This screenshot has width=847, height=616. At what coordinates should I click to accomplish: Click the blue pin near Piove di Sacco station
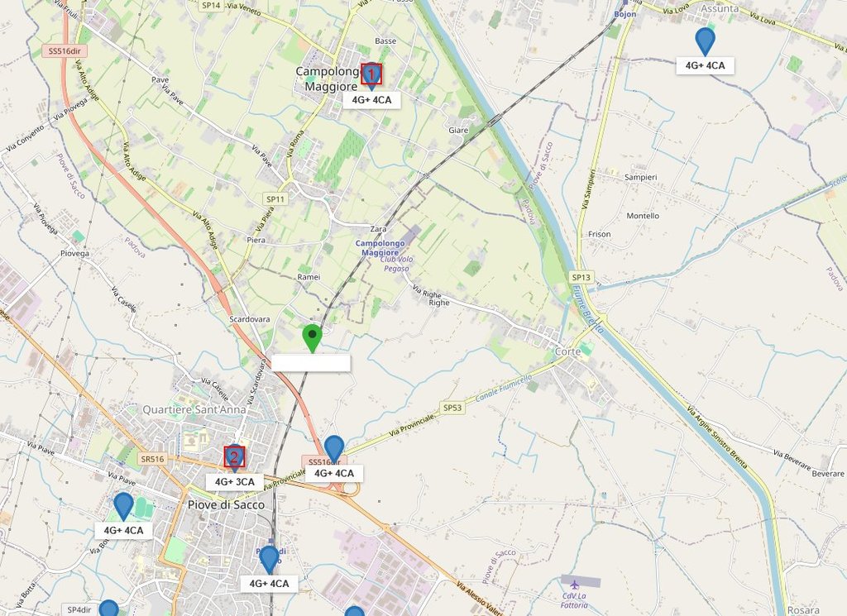(269, 559)
